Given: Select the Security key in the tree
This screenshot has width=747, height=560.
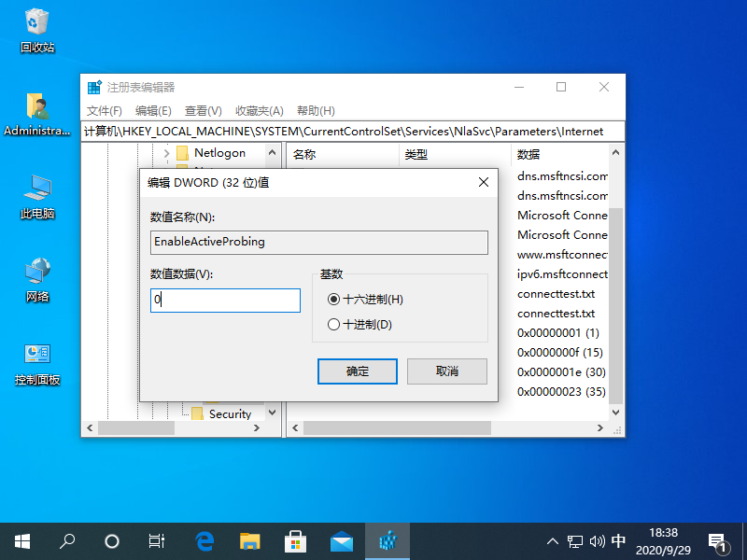Looking at the screenshot, I should [x=230, y=413].
